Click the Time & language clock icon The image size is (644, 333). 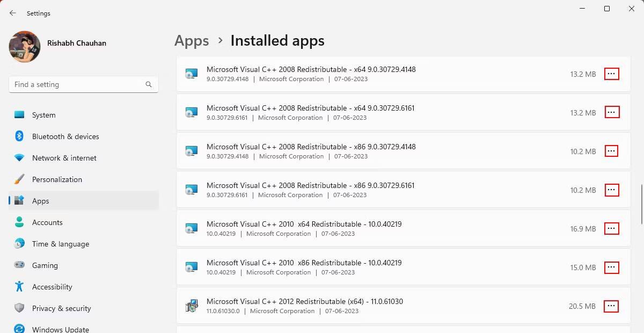(x=19, y=244)
